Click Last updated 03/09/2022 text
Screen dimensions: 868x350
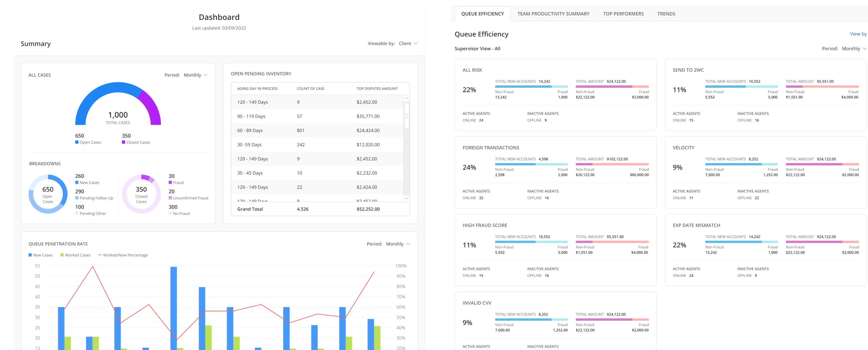point(219,28)
